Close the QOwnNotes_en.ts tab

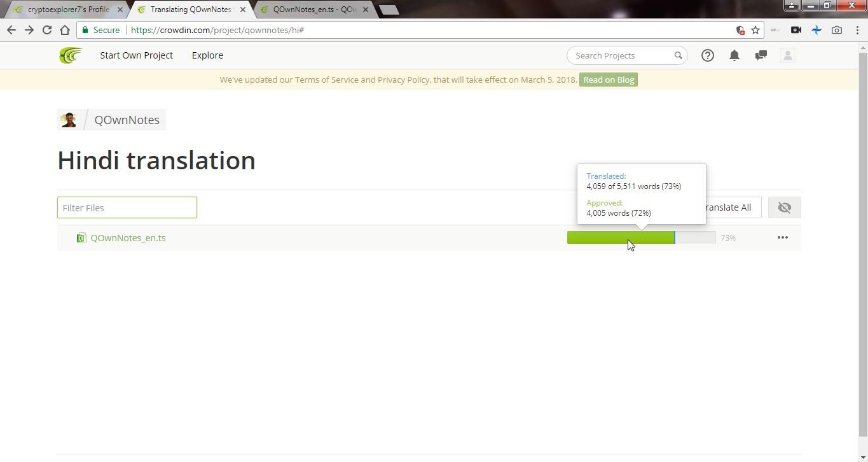coord(365,10)
